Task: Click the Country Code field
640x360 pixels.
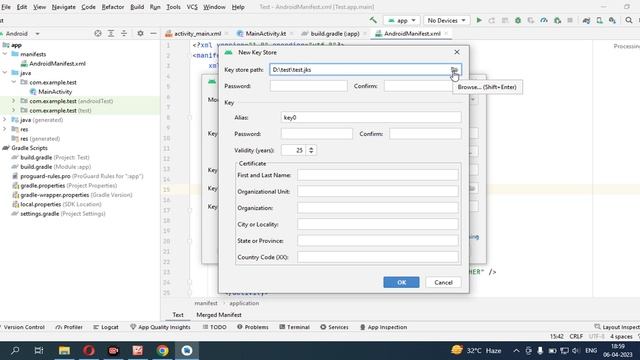Action: click(378, 257)
